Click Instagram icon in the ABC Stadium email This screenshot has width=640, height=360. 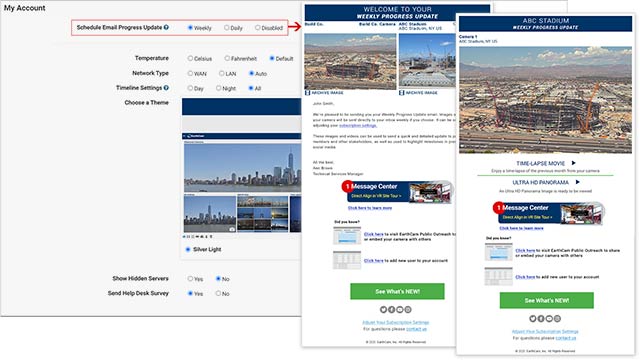(x=558, y=318)
